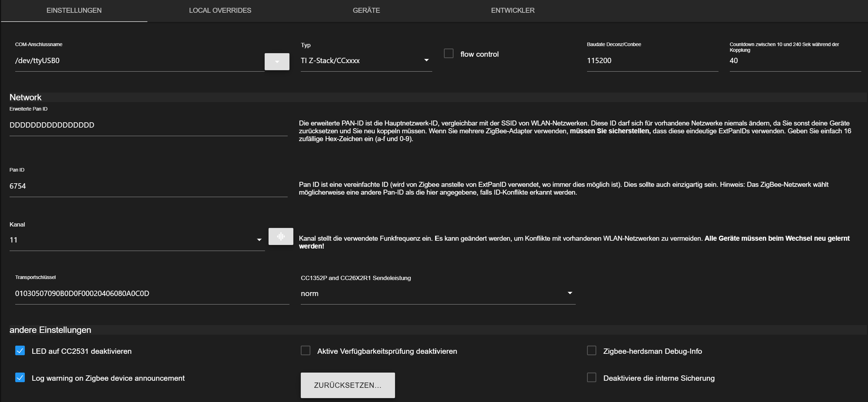
Task: Click the Erweiterte Pan ID field
Action: pos(148,125)
